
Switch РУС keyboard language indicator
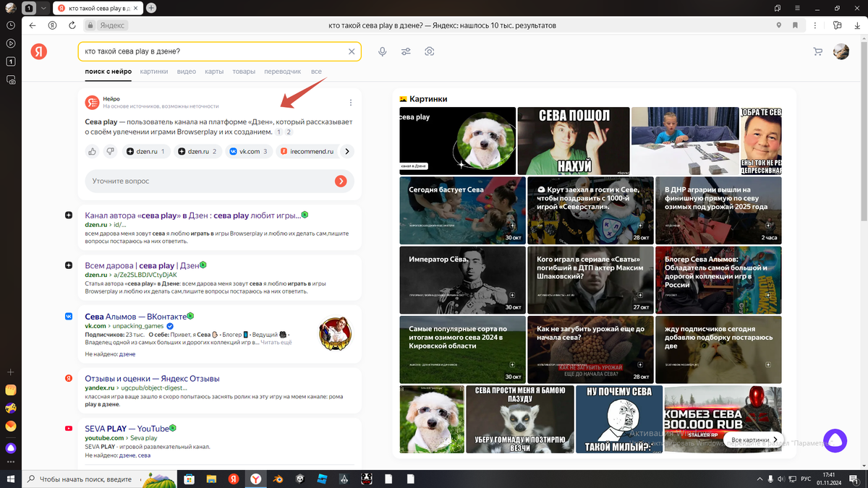tap(804, 479)
